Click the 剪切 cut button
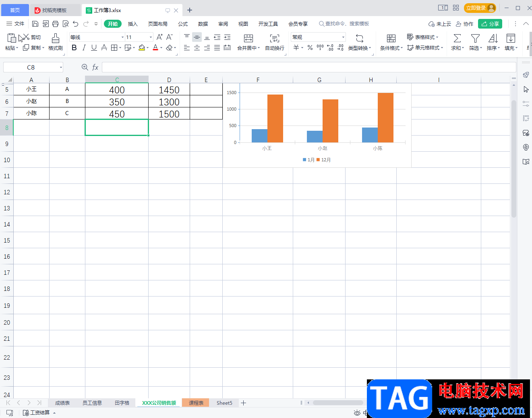This screenshot has height=418, width=532. pyautogui.click(x=31, y=37)
